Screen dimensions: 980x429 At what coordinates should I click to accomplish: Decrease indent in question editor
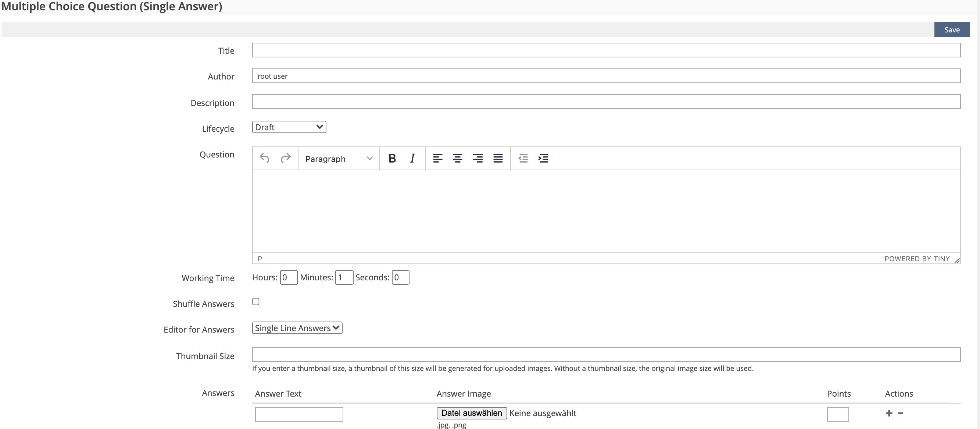pos(523,158)
